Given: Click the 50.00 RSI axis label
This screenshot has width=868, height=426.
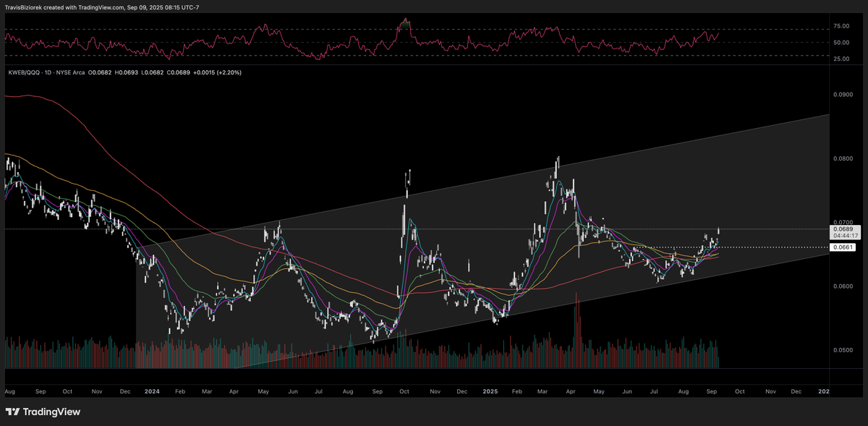Looking at the screenshot, I should (x=841, y=42).
